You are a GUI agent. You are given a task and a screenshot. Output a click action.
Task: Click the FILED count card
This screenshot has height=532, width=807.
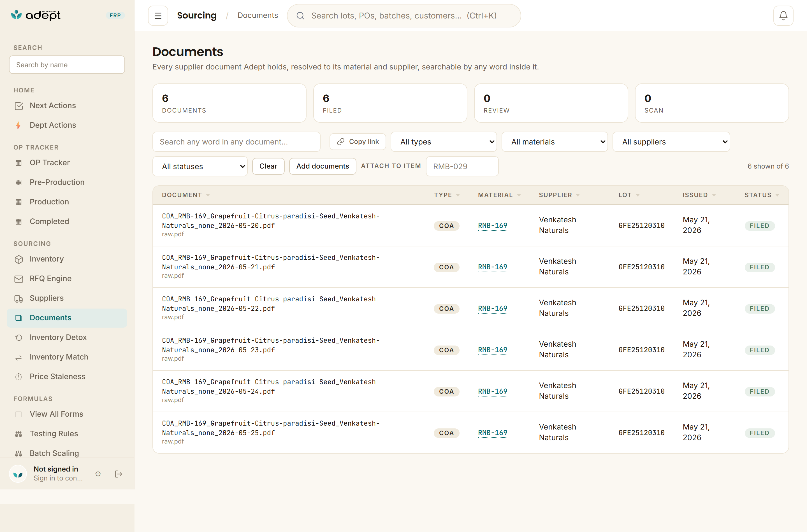coord(390,103)
